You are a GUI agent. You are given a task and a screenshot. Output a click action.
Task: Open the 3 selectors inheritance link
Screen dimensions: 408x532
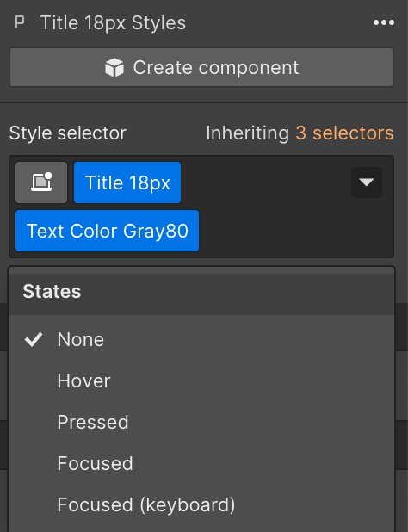[x=344, y=133]
